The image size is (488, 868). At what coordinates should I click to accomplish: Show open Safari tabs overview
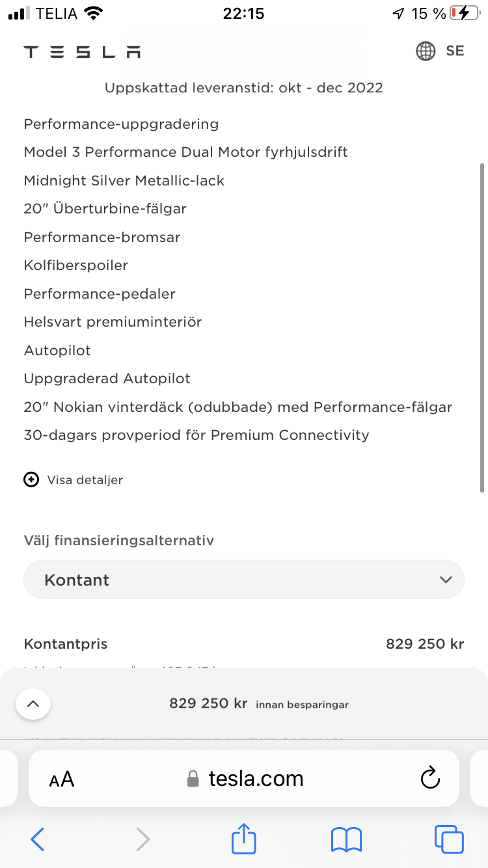(x=449, y=839)
